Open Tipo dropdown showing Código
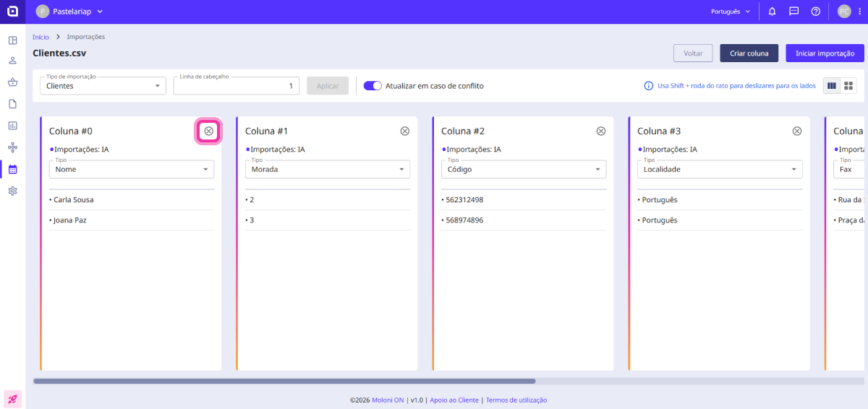Screen dimensions: 868x409 tap(524, 169)
